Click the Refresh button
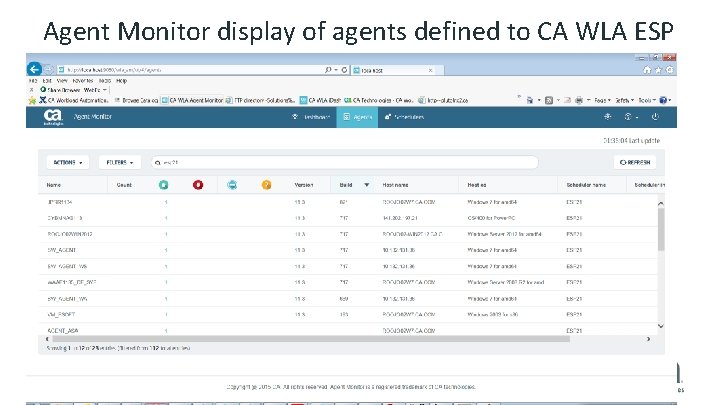Viewport: 720px width, 405px height. (635, 163)
